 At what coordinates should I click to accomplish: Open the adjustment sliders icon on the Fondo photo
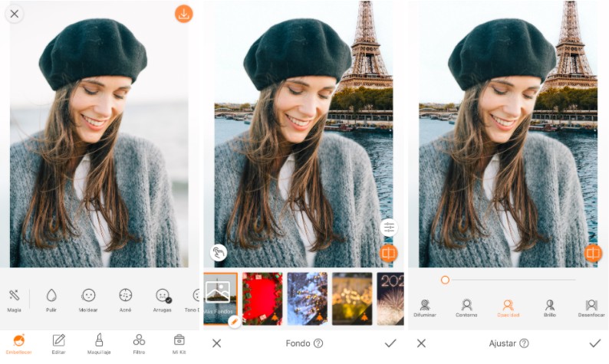click(389, 228)
